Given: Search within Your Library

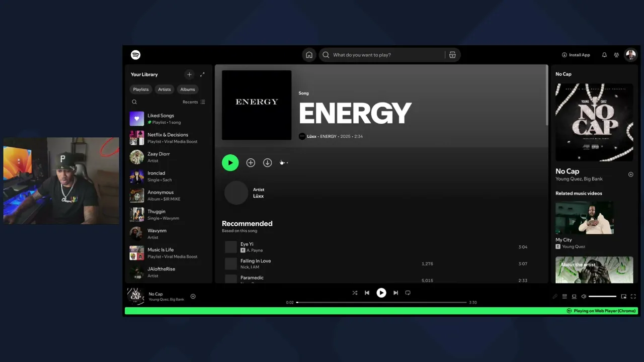Looking at the screenshot, I should [134, 102].
